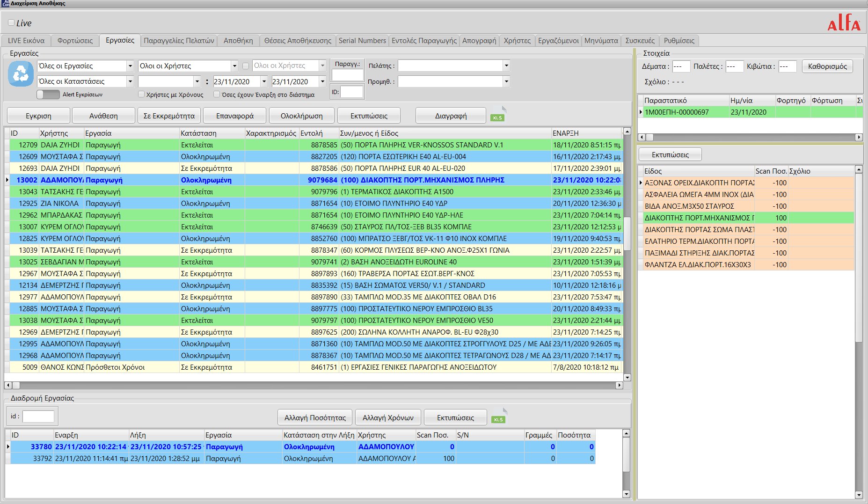868x504 pixels.
Task: Export job history via XLS icon
Action: pyautogui.click(x=499, y=416)
